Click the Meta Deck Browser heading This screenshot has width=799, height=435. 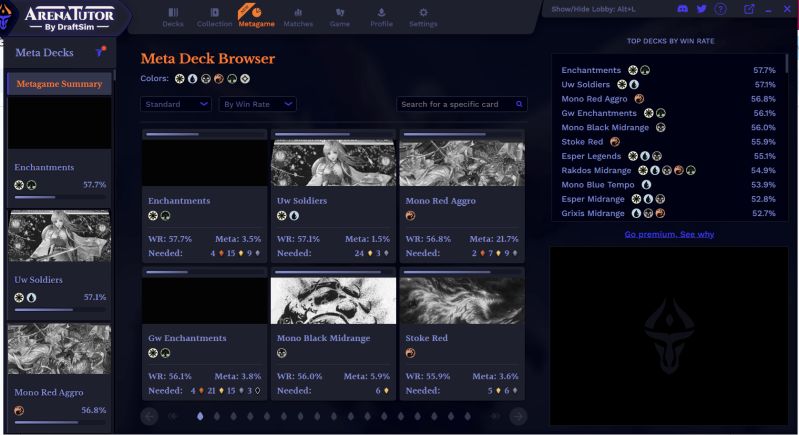click(208, 59)
